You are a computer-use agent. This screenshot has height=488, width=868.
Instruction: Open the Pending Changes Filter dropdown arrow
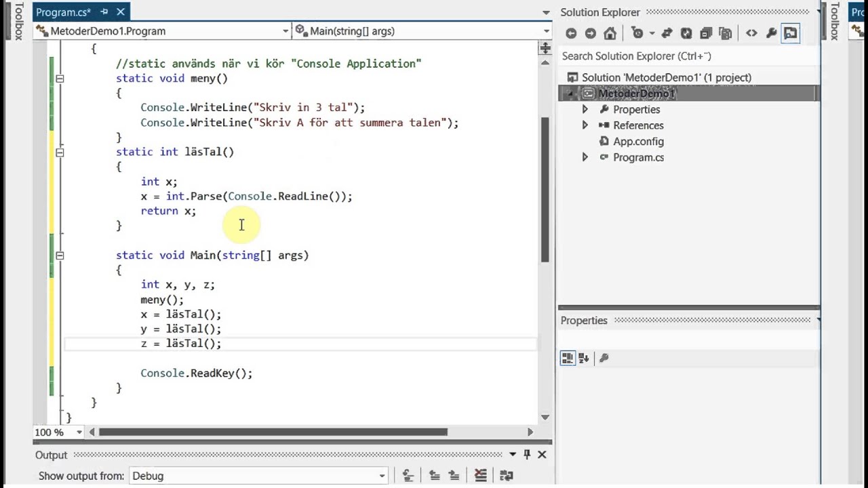(652, 33)
